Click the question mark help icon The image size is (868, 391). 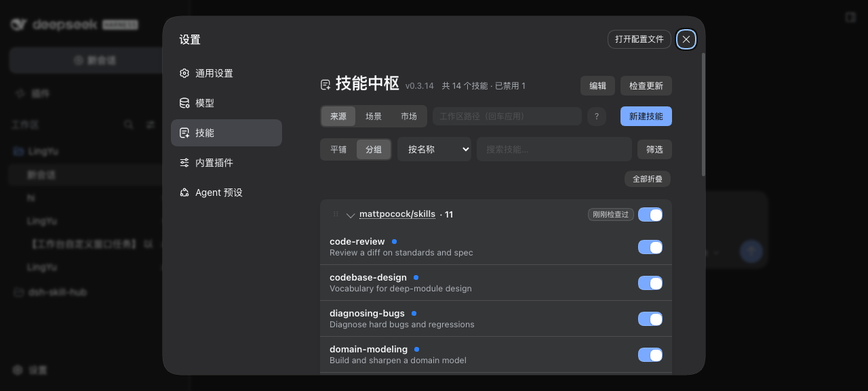pos(597,117)
